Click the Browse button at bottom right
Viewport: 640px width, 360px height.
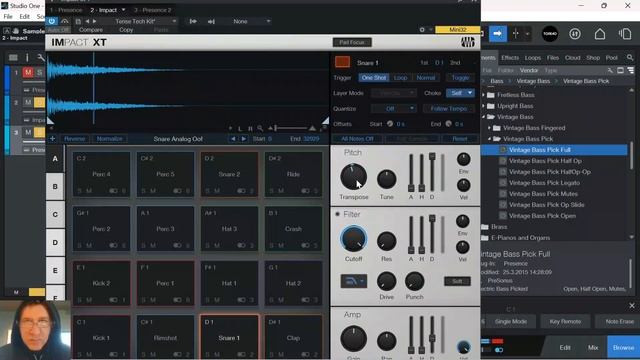click(623, 347)
